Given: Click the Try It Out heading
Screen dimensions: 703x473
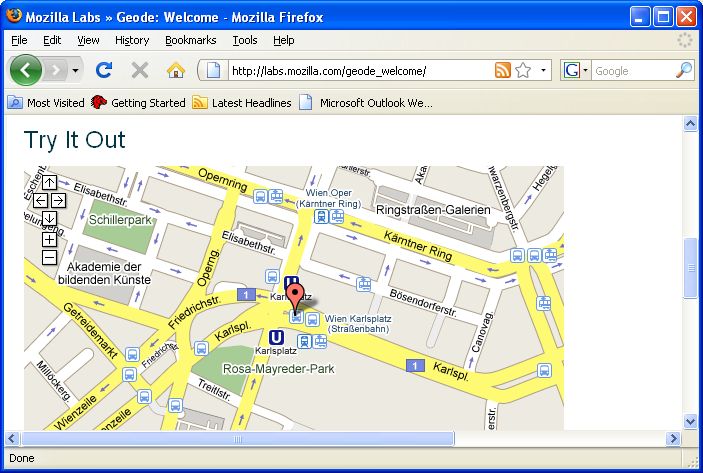Looking at the screenshot, I should click(x=74, y=139).
